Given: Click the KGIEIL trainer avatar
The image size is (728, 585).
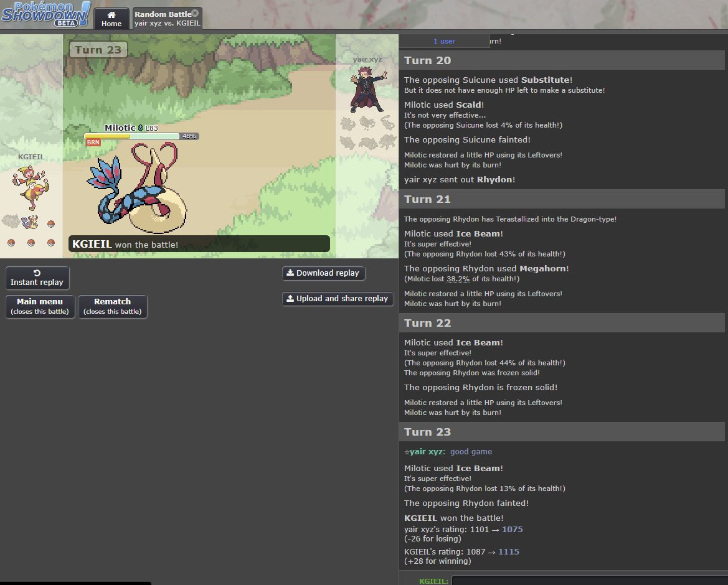Looking at the screenshot, I should (31, 188).
